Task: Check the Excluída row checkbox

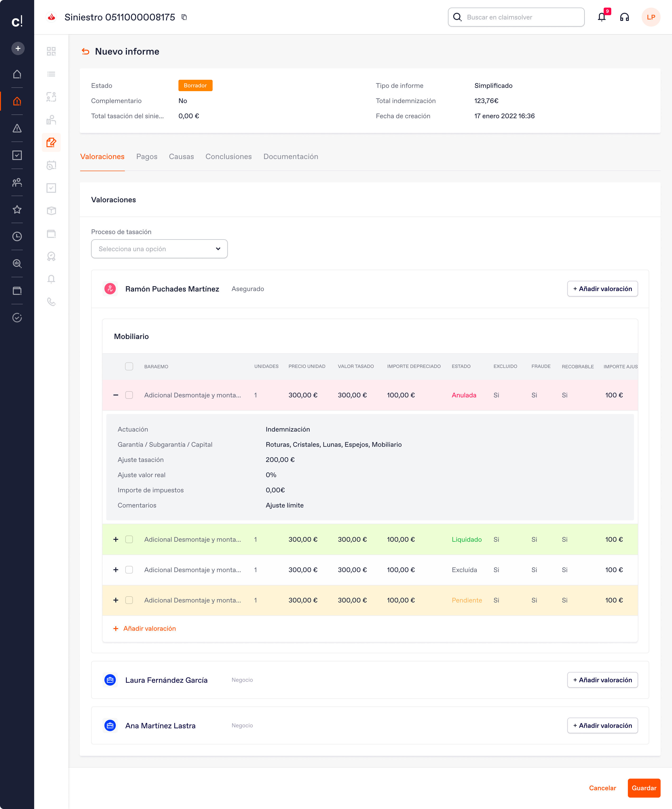Action: tap(129, 570)
